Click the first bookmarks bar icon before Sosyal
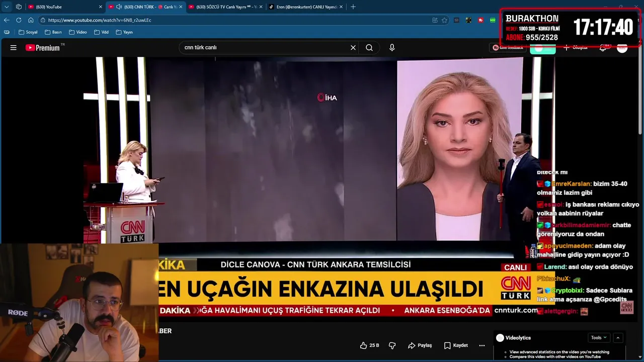644x362 pixels. tap(7, 32)
